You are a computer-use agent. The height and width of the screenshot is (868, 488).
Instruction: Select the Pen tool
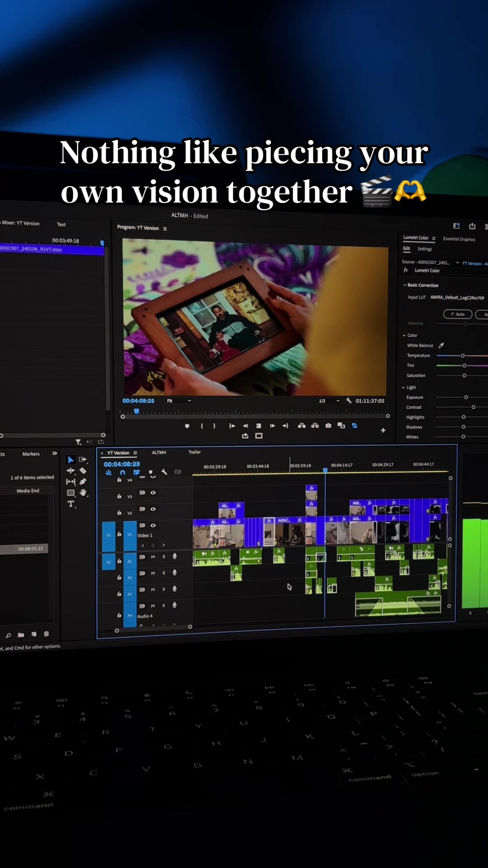pos(83,481)
